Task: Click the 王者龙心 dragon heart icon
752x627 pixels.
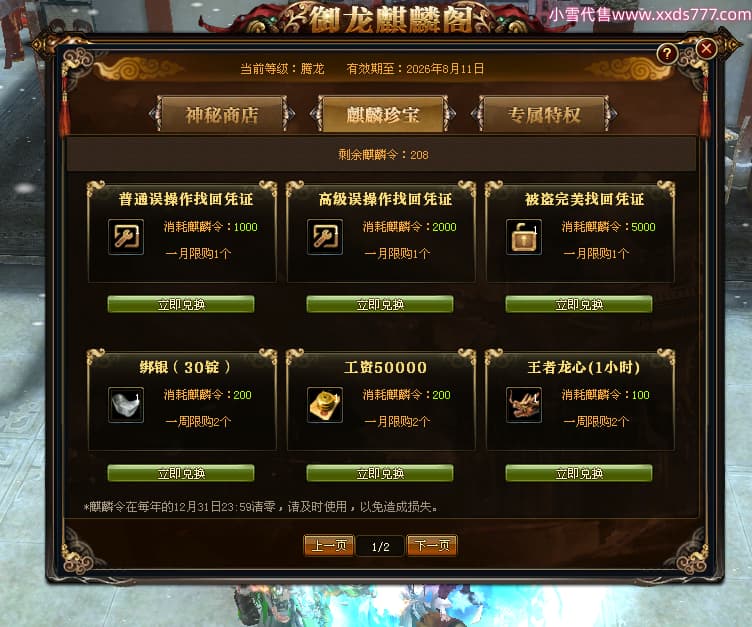Action: (524, 405)
